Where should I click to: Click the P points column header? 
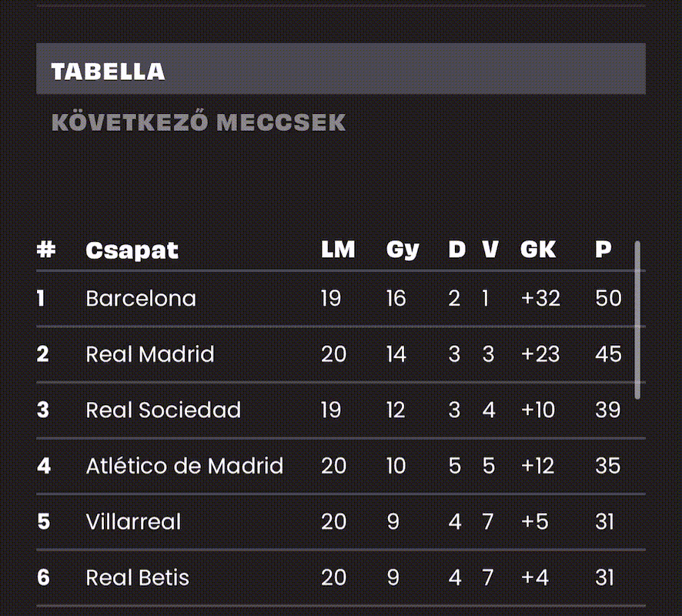(x=603, y=249)
